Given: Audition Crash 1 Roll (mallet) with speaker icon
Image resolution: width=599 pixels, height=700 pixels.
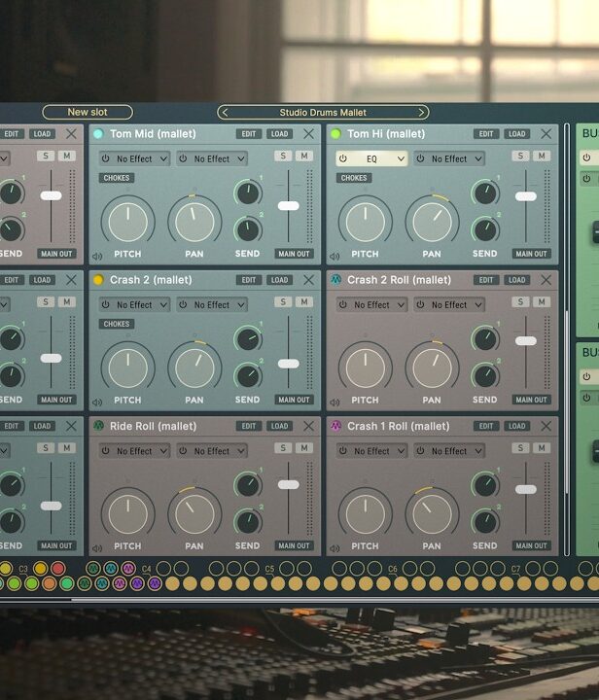Looking at the screenshot, I should pyautogui.click(x=335, y=548).
